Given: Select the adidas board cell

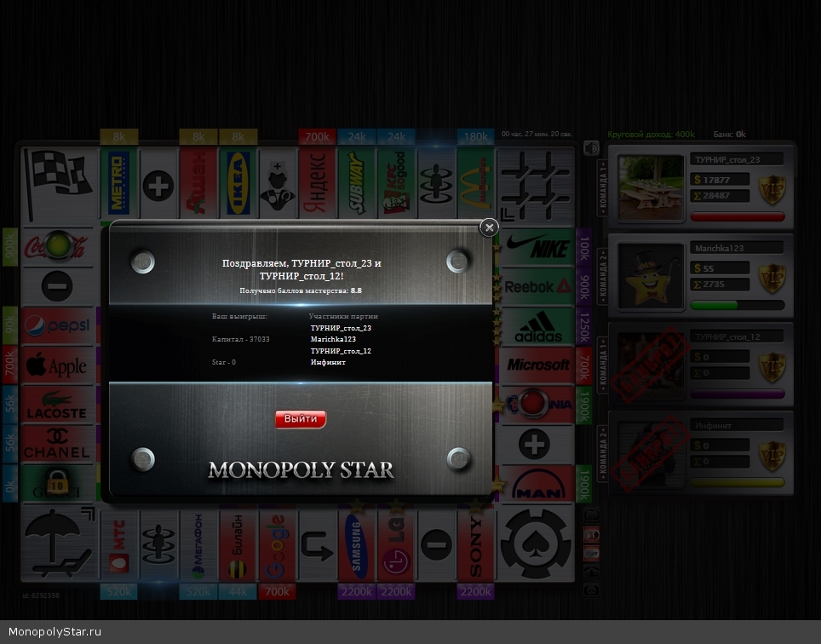Looking at the screenshot, I should coord(537,325).
